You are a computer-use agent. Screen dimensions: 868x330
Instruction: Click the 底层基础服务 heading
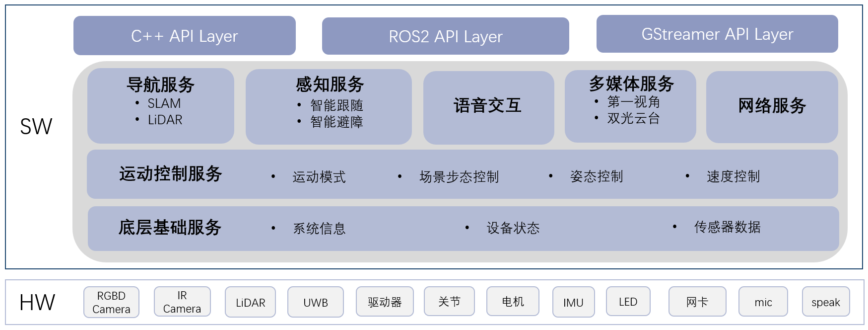click(x=170, y=228)
